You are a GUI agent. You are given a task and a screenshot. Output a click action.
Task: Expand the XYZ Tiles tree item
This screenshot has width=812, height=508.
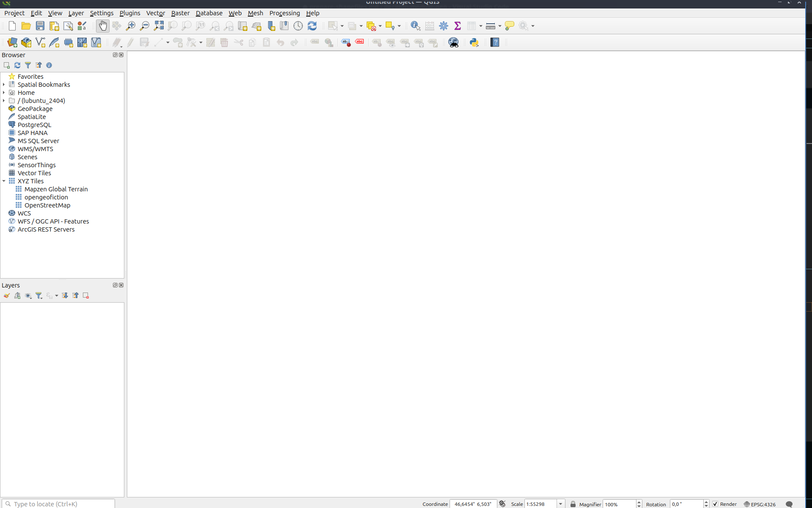[3, 180]
